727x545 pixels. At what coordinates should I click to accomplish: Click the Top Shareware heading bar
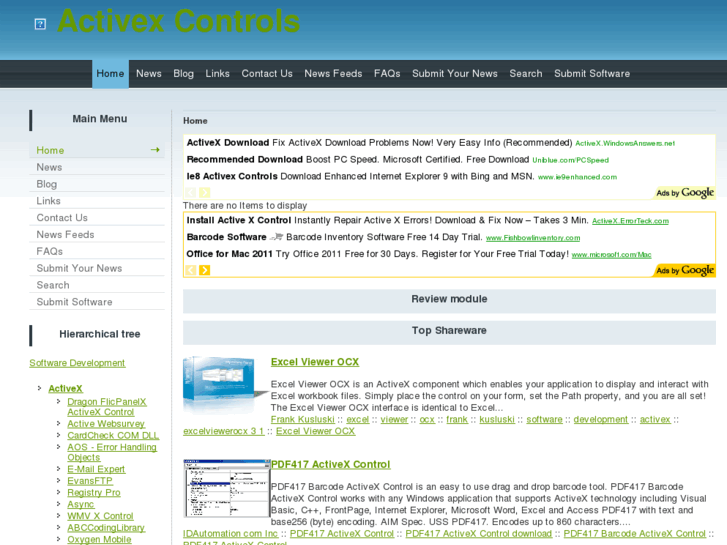449,331
